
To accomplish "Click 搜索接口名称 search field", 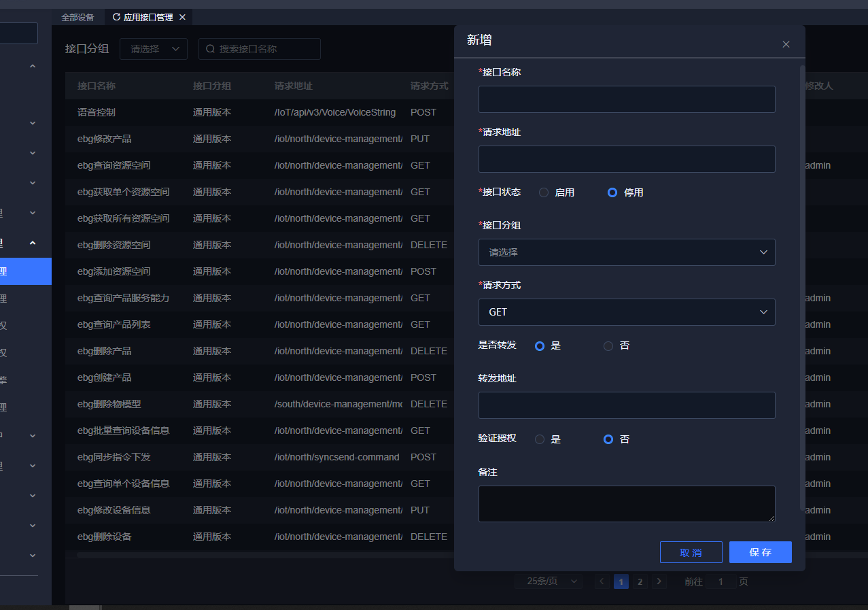I will coord(260,49).
